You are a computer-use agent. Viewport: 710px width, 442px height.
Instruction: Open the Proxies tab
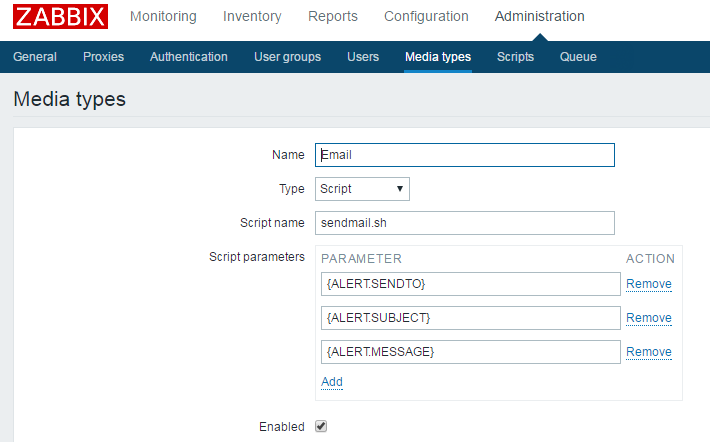coord(104,57)
